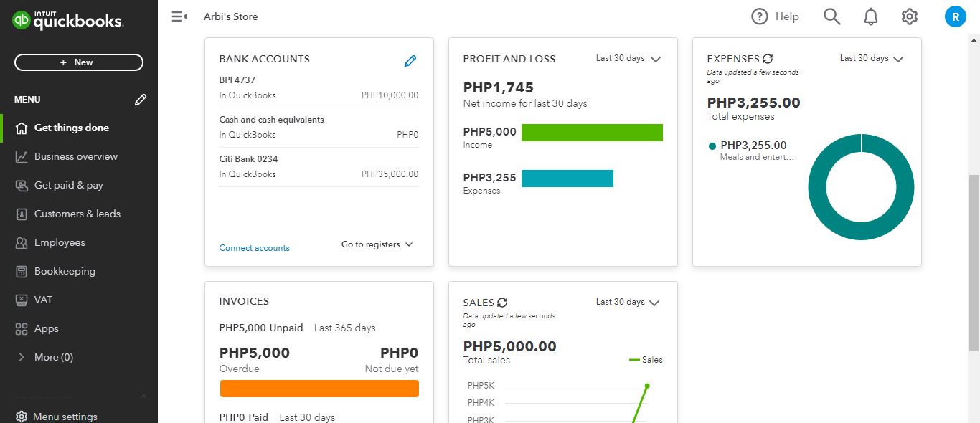This screenshot has width=980, height=423.
Task: Click the Connect accounts link
Action: tap(255, 248)
